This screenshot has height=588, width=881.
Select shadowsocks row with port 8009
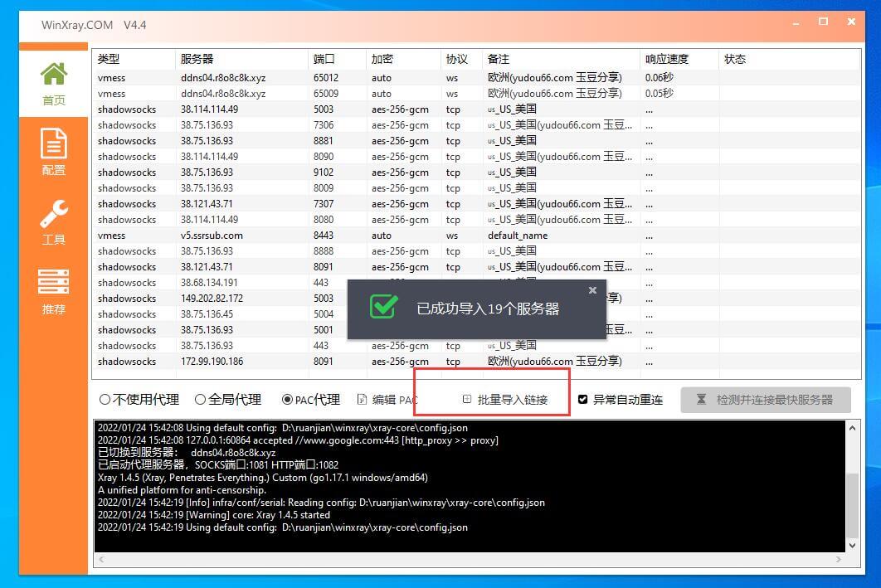pyautogui.click(x=476, y=187)
